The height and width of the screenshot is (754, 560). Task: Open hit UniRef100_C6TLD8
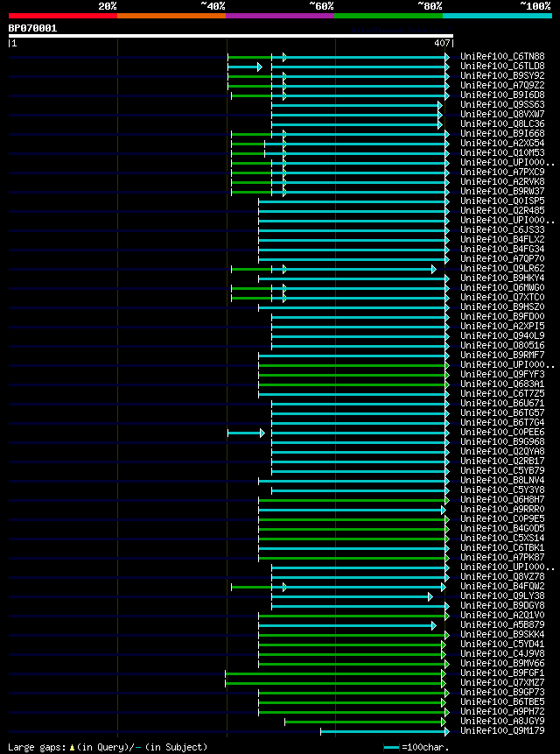[502, 66]
